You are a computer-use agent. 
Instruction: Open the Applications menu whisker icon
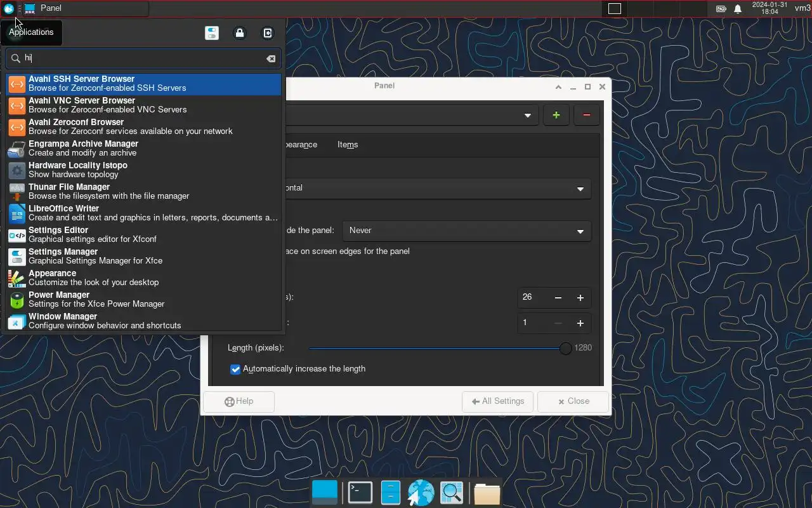[x=8, y=8]
